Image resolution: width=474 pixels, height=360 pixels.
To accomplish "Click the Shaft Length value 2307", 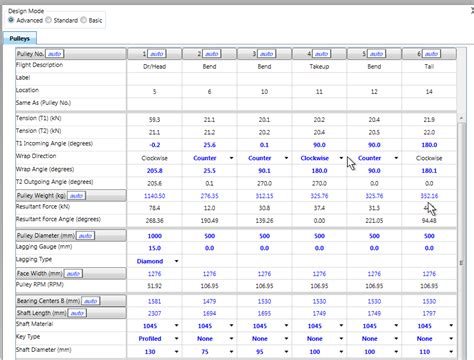I will [155, 313].
